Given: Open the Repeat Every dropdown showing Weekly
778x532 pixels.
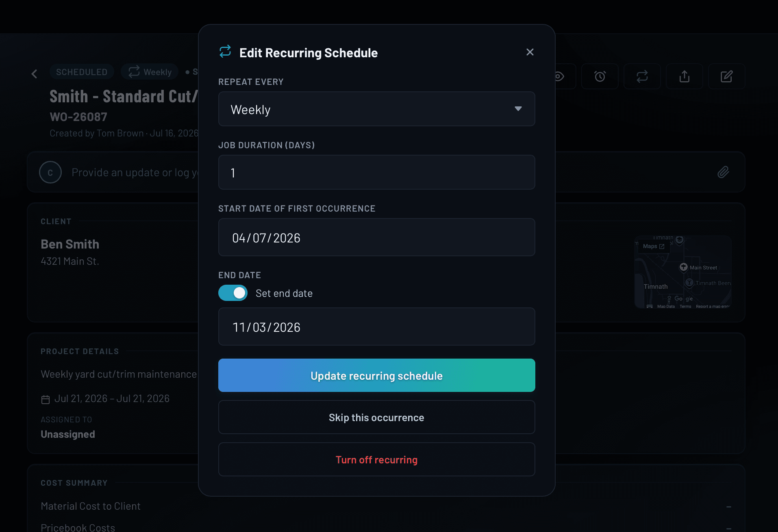Looking at the screenshot, I should point(376,109).
